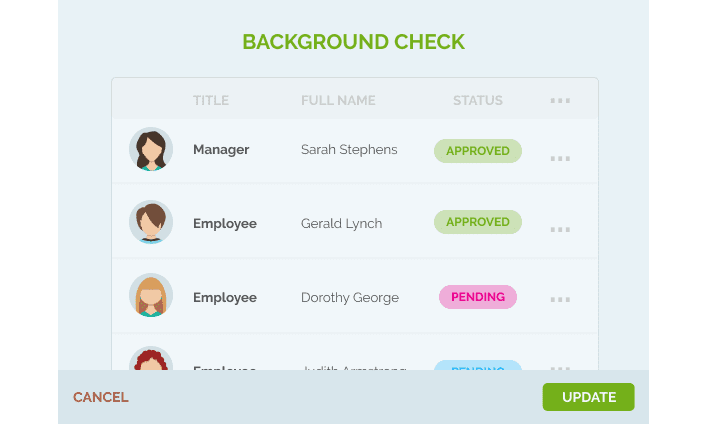Viewport: 706px width, 424px height.
Task: Select the Manager title in first row
Action: pyautogui.click(x=221, y=150)
